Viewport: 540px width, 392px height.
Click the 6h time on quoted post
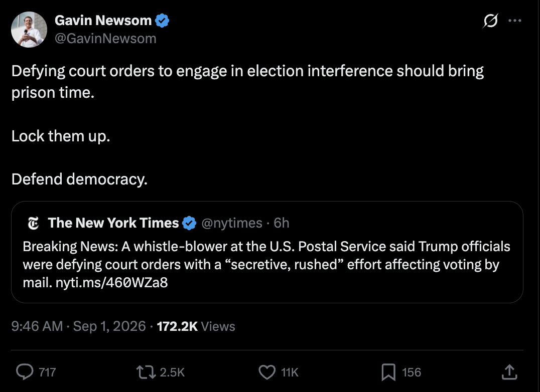click(282, 223)
